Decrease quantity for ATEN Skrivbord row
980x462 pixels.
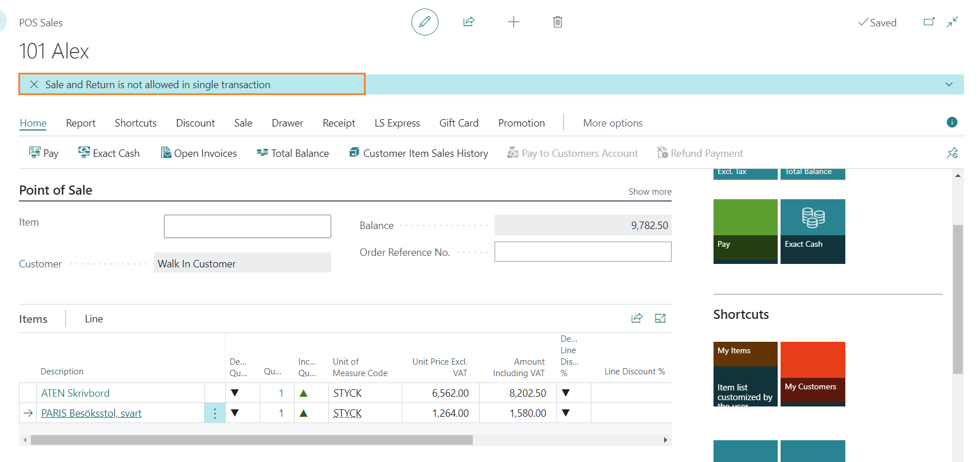(234, 393)
